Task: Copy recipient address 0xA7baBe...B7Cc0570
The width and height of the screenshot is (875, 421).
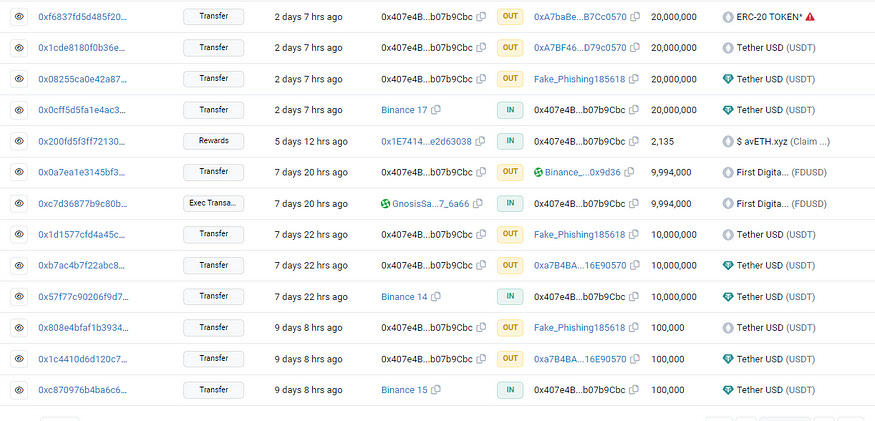Action: coord(635,17)
